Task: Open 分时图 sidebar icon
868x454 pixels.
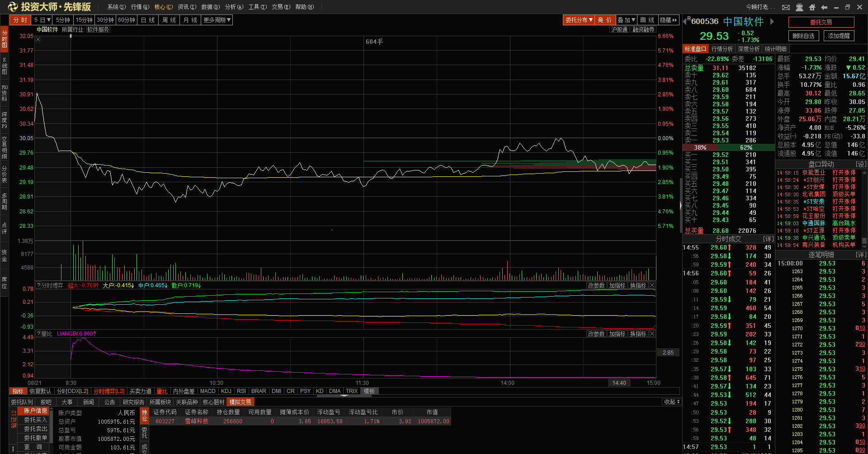Action: pos(4,38)
